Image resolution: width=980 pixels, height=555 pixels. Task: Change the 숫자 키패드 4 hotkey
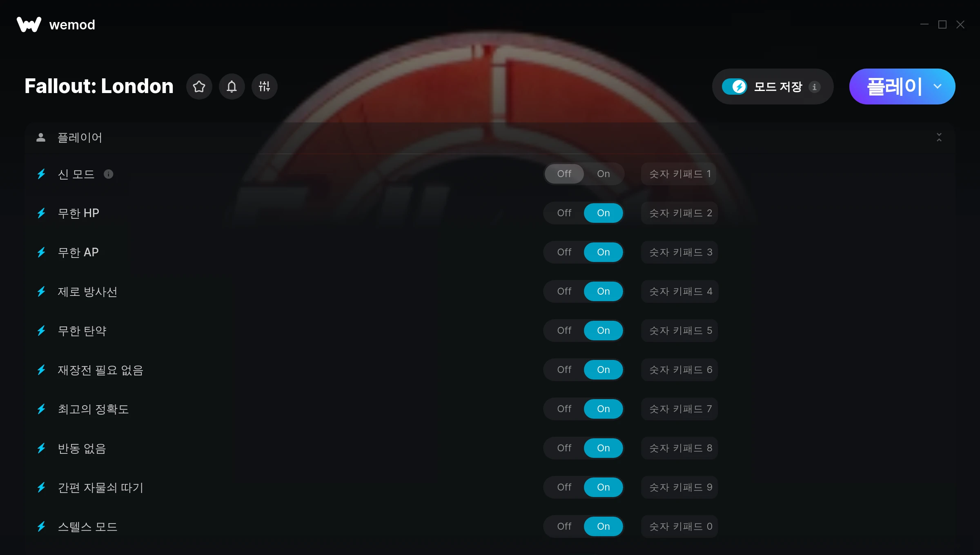click(680, 291)
